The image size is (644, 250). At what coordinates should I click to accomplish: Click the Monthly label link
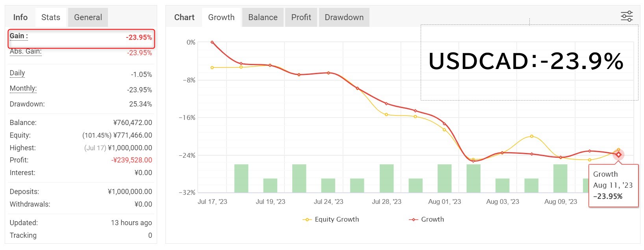click(23, 88)
